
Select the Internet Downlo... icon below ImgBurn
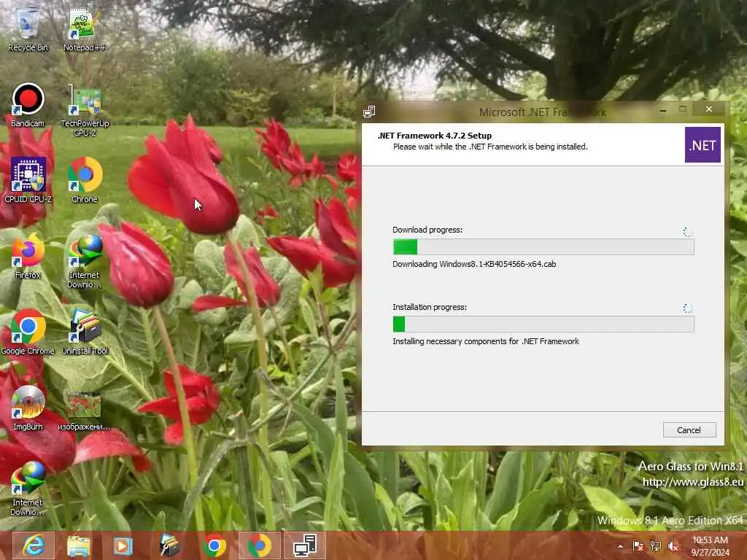coord(28,489)
